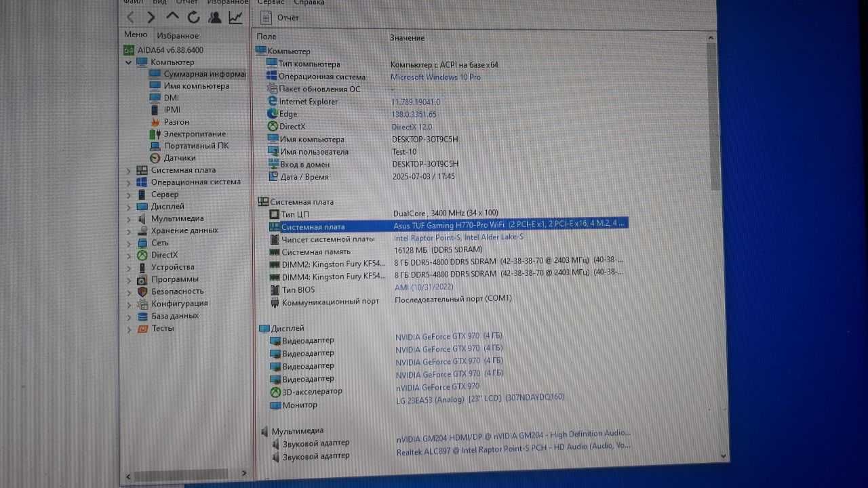Select Суммарная информация in the tree
Screen dimensions: 868x488
point(204,74)
